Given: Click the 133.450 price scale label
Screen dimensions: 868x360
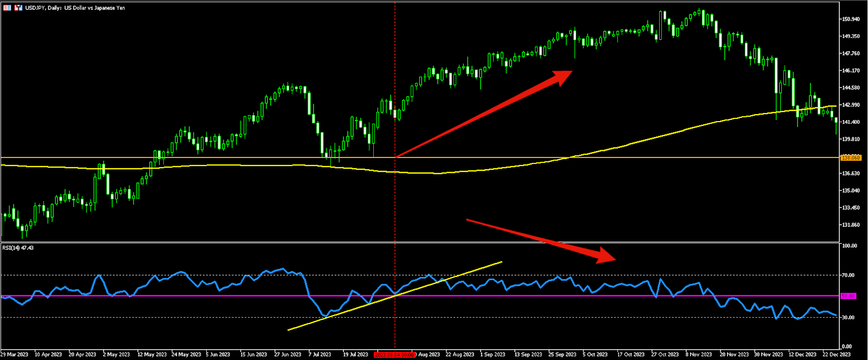Looking at the screenshot, I should click(x=851, y=207).
